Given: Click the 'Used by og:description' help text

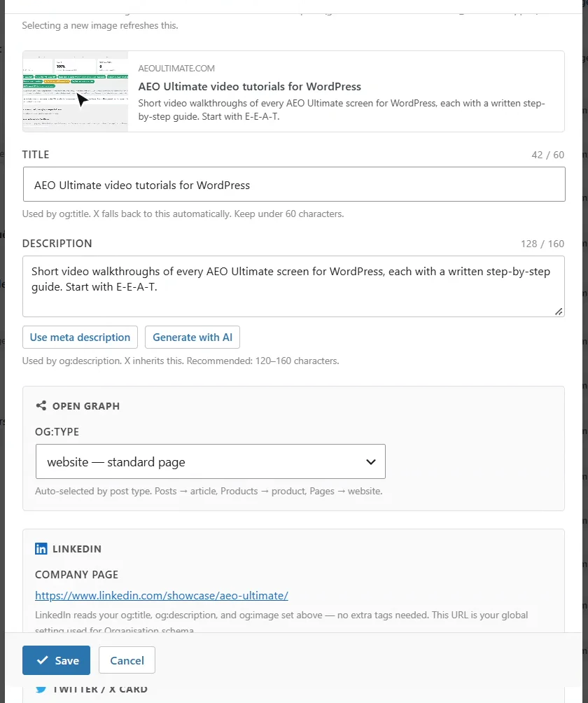Looking at the screenshot, I should 181,361.
